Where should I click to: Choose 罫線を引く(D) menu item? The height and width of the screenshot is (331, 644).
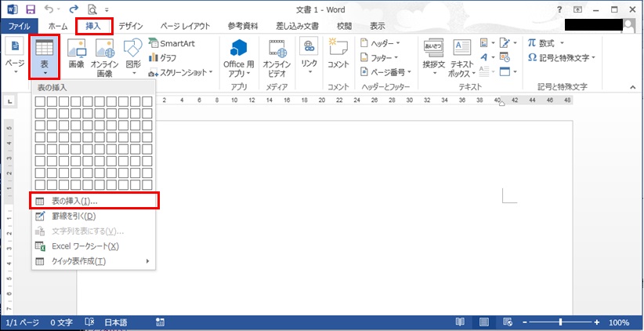point(94,216)
